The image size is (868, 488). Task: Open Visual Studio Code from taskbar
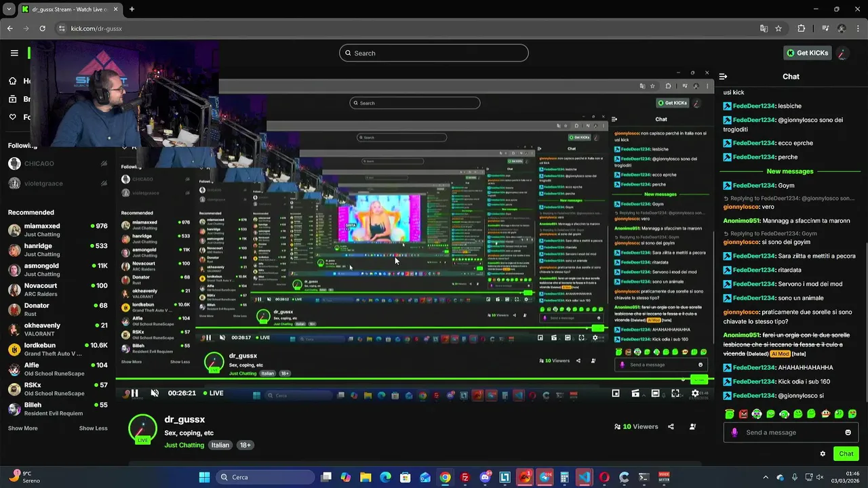585,477
